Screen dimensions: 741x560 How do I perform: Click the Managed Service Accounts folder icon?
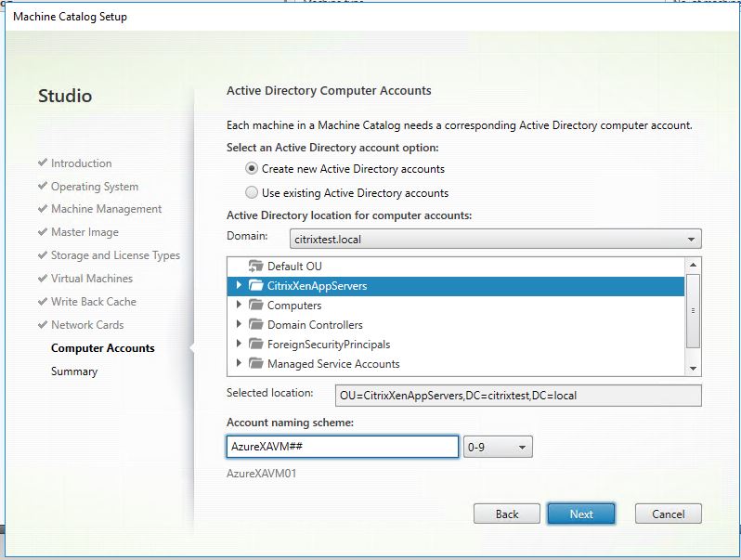255,364
